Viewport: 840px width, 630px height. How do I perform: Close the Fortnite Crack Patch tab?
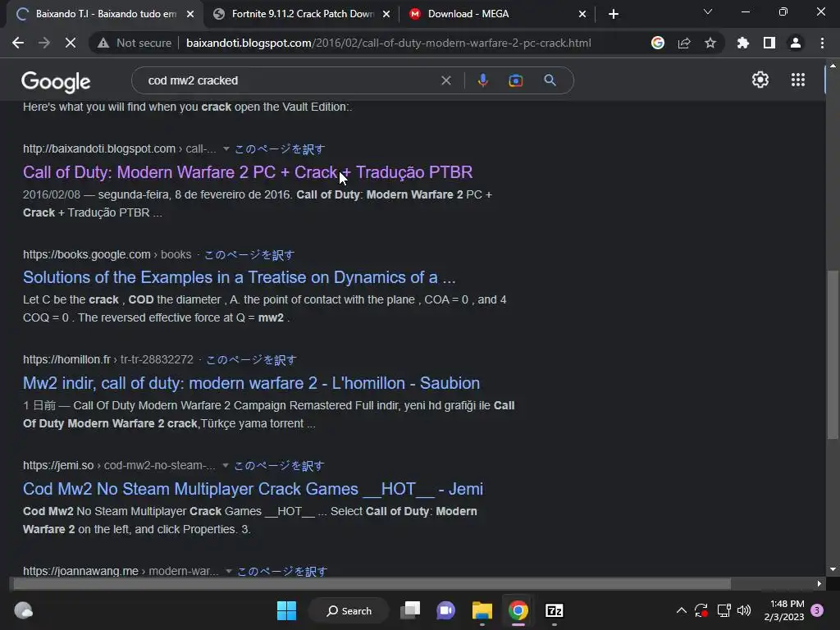(x=386, y=14)
